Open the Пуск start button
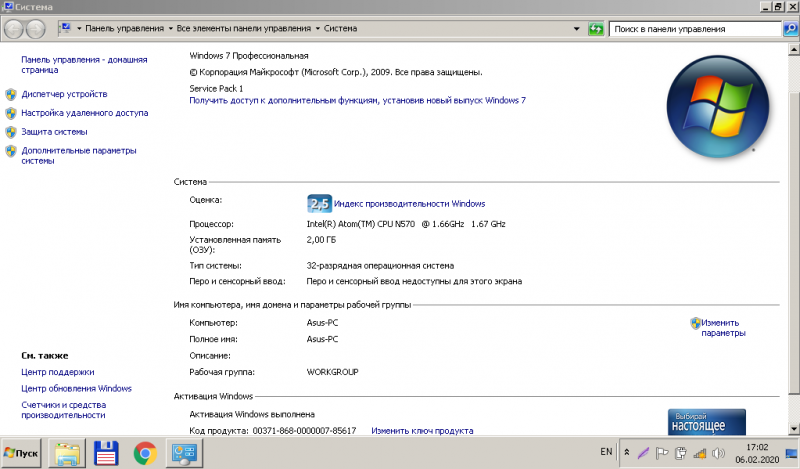 [21, 453]
